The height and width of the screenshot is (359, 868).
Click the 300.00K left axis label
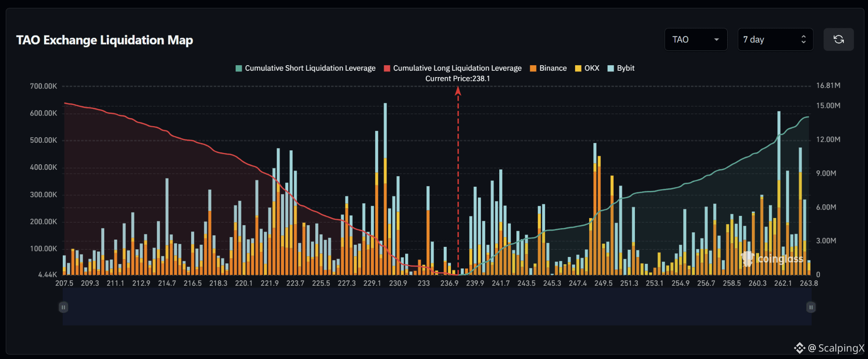[43, 195]
